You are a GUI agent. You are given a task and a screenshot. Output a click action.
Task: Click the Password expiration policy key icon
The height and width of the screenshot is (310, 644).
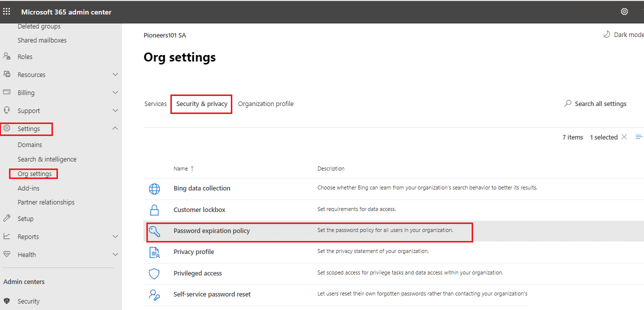coord(154,231)
